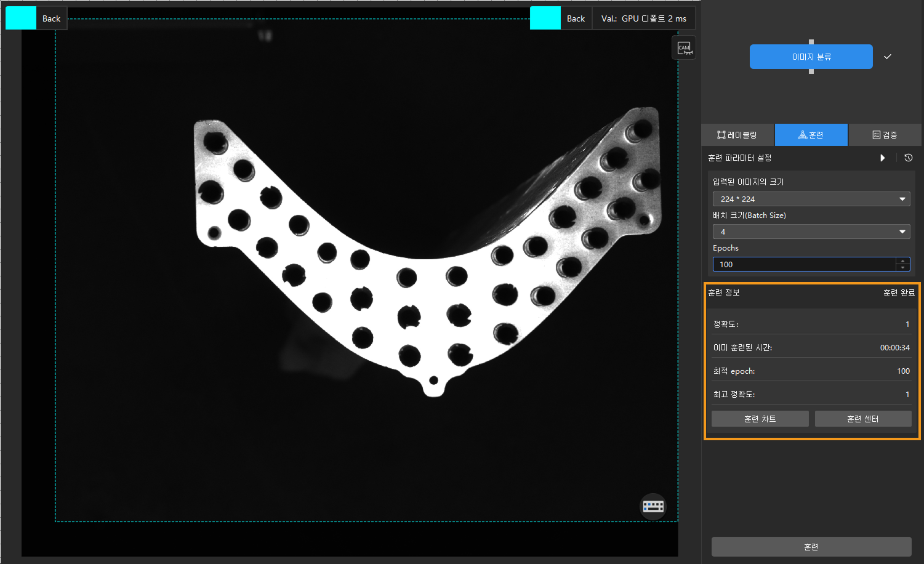924x564 pixels.
Task: Click the cyan swatch beside the Val. GPU readout
Action: click(545, 18)
